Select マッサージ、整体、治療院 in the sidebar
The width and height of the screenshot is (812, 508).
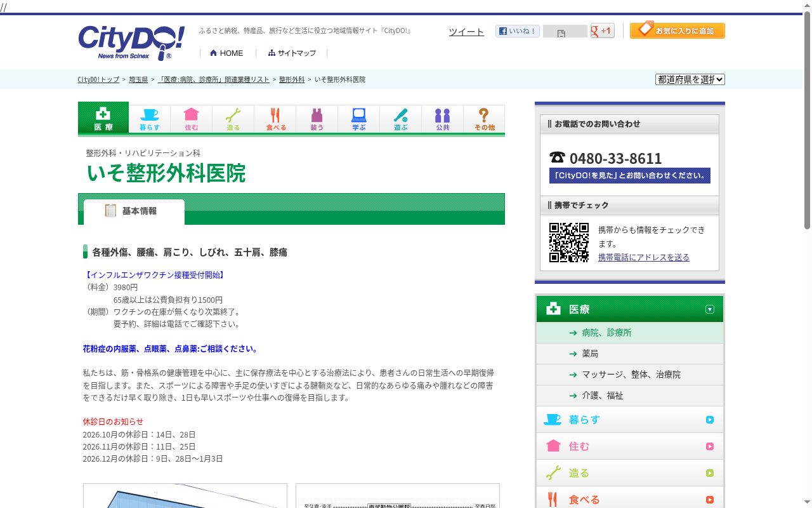629,375
